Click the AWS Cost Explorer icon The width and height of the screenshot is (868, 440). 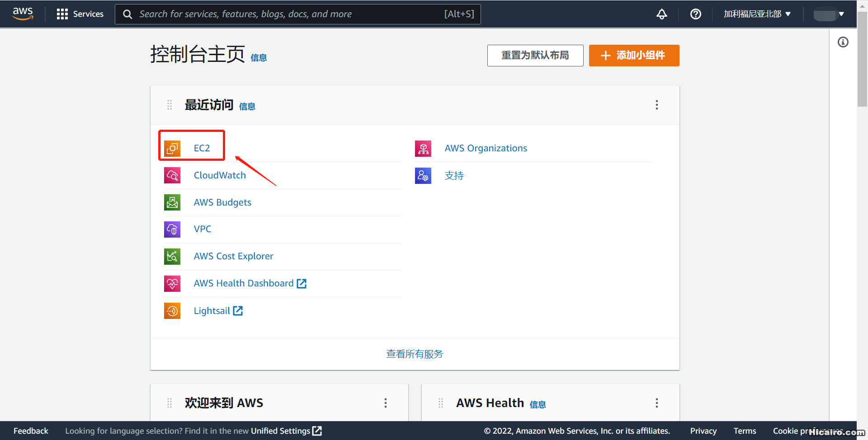(x=172, y=257)
